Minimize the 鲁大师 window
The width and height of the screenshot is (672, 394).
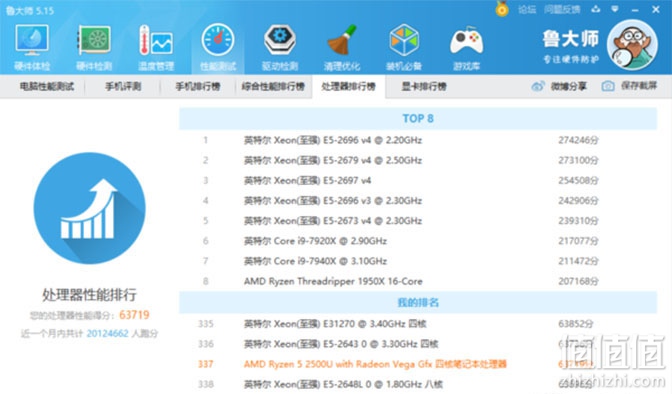(635, 9)
